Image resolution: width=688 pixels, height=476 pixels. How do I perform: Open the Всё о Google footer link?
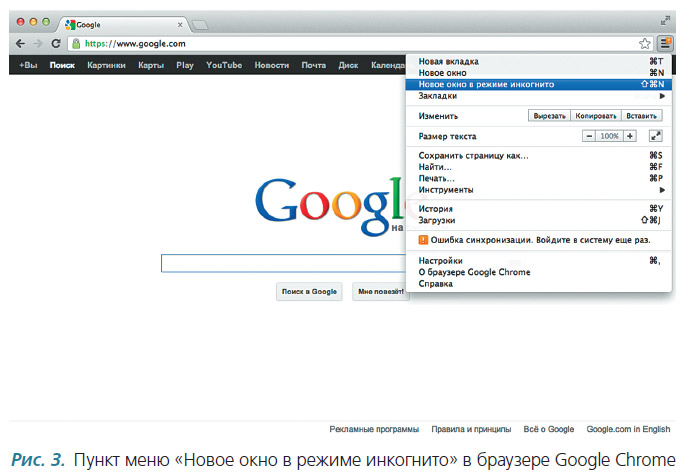tap(548, 429)
